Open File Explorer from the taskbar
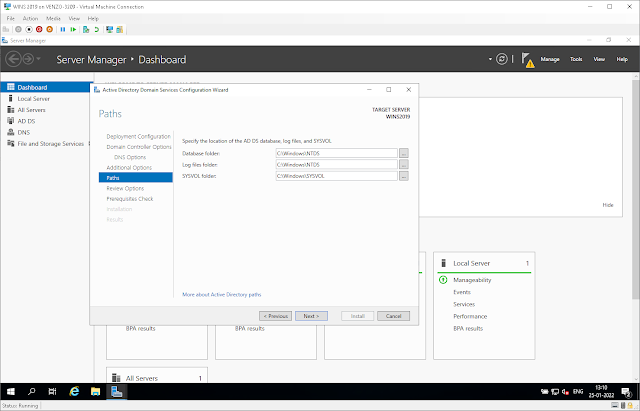The width and height of the screenshot is (640, 411). point(96,391)
